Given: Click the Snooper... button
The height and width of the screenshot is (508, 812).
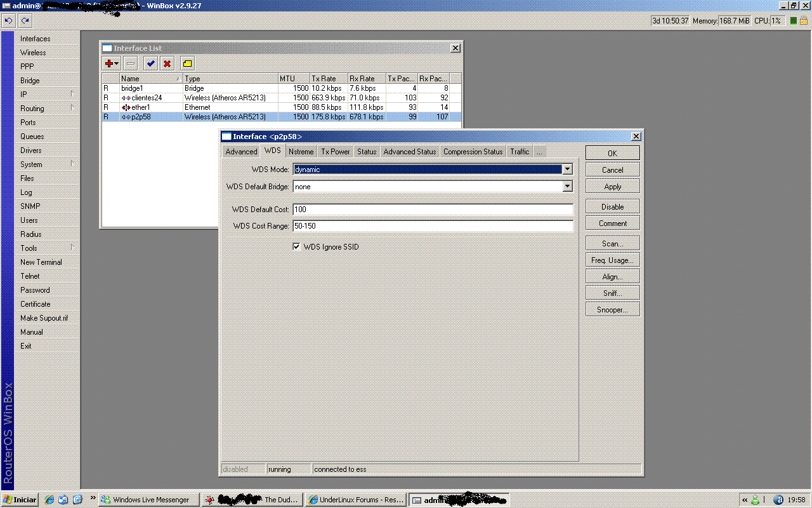Looking at the screenshot, I should [612, 310].
